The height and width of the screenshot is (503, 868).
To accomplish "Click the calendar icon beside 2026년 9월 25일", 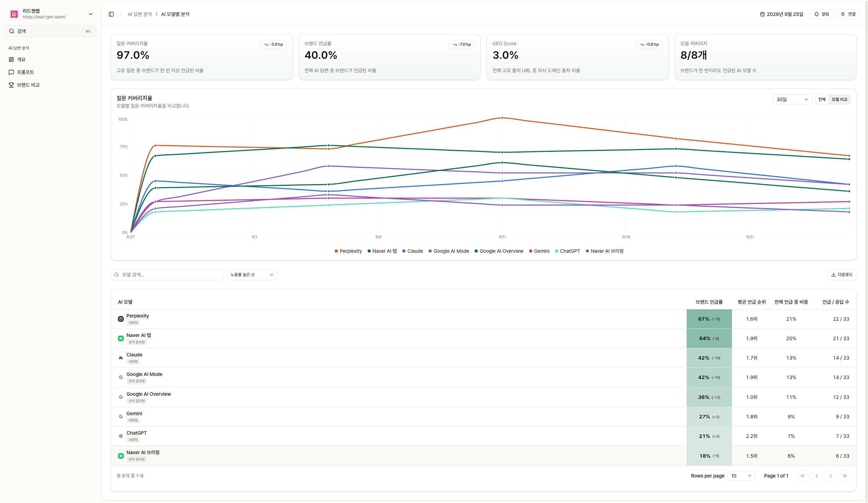I will pos(762,14).
